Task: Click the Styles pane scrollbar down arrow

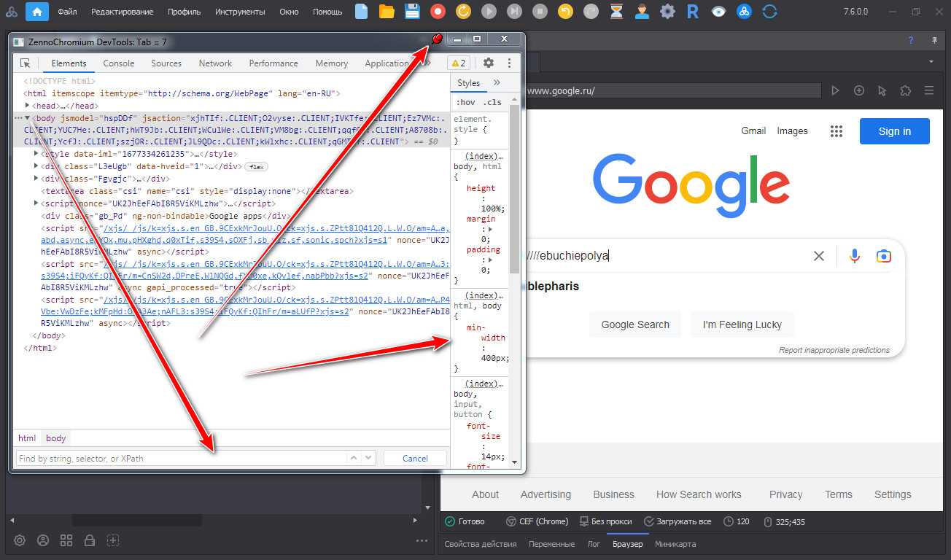Action: (514, 462)
